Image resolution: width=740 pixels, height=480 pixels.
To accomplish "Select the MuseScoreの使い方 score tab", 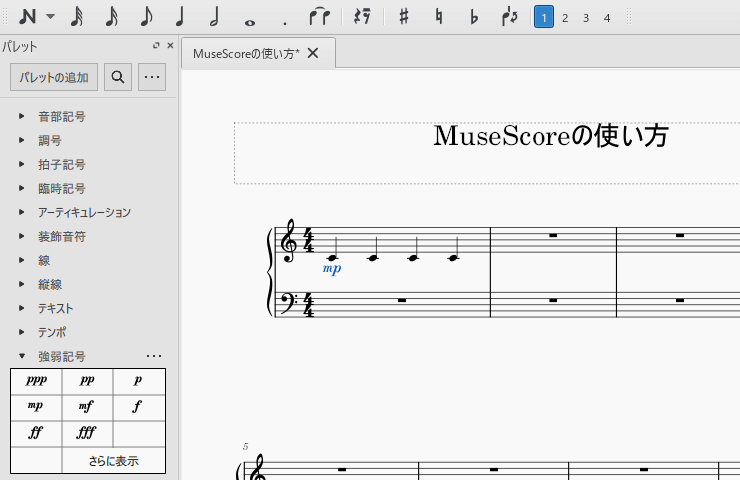I will tap(246, 54).
